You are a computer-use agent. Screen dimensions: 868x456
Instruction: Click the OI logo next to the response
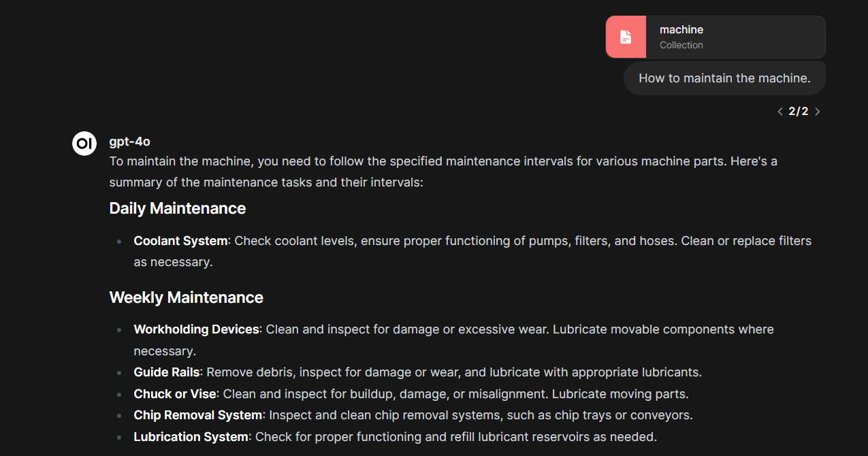tap(84, 143)
